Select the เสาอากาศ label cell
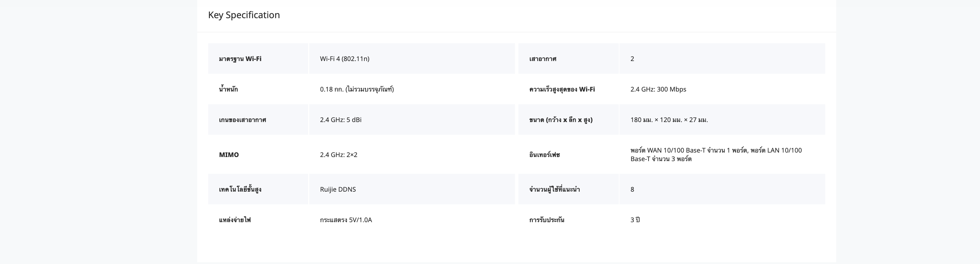The width and height of the screenshot is (980, 264). (x=542, y=59)
